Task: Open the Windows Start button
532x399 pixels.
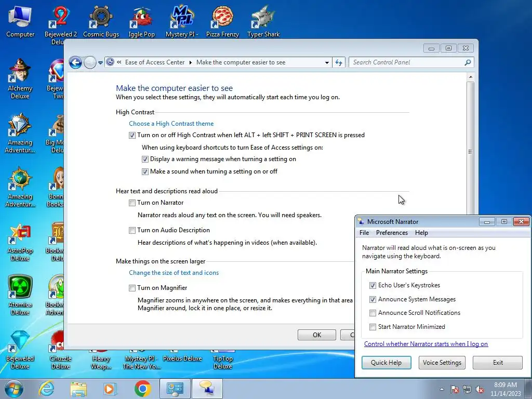Action: 14,389
